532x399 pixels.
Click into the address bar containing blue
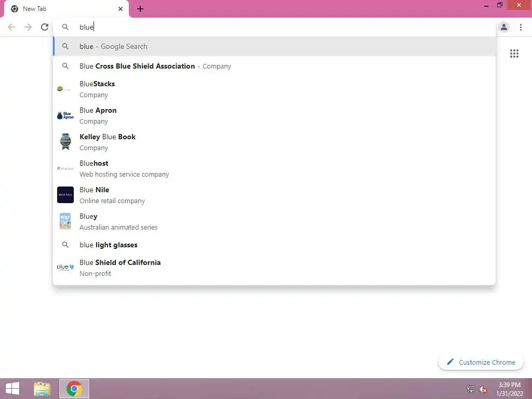pos(274,27)
